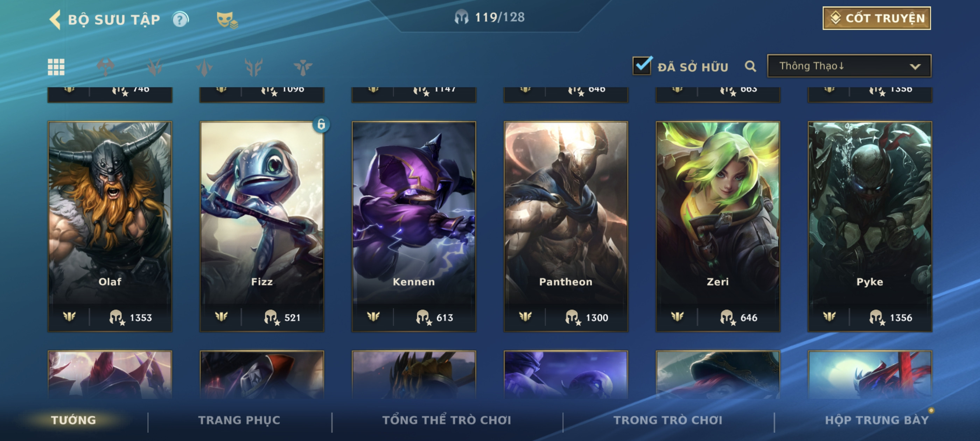The width and height of the screenshot is (980, 441).
Task: Filter champions by the fighter axe role icon
Action: tap(105, 67)
